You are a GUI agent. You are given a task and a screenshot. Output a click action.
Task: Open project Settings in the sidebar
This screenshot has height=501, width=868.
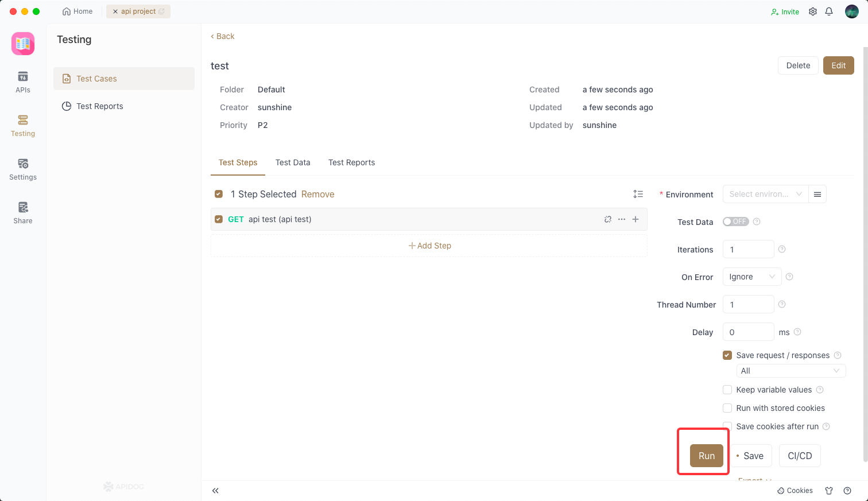tap(23, 169)
